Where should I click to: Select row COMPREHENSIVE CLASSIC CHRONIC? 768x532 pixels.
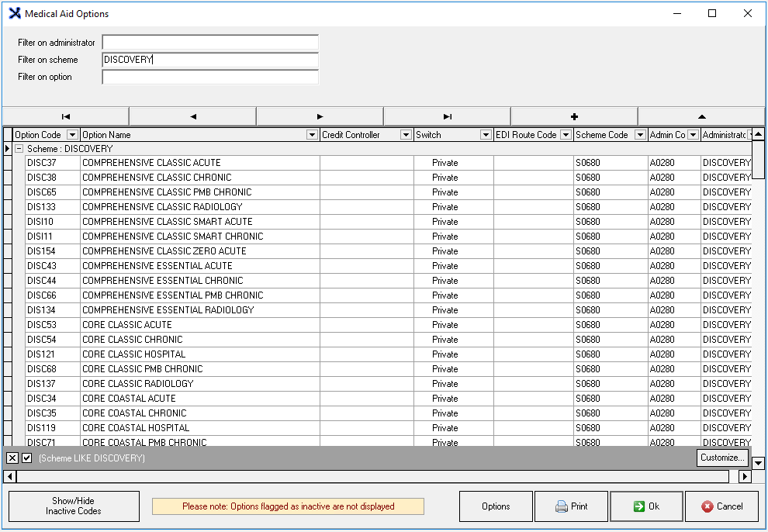point(388,177)
